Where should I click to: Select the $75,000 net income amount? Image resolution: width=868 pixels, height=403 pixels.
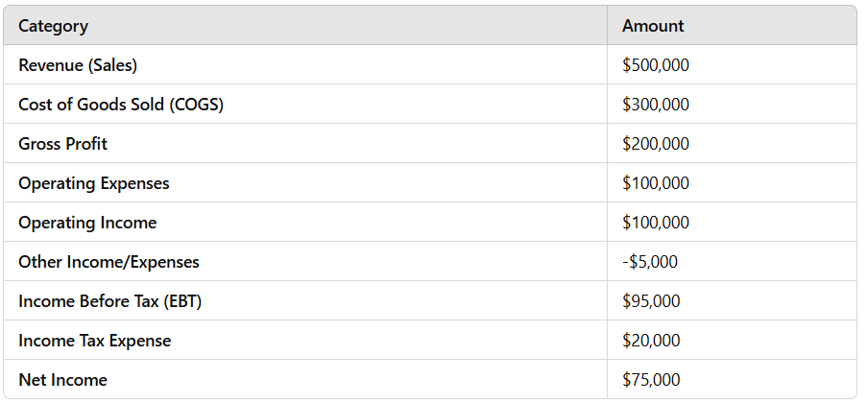(651, 380)
